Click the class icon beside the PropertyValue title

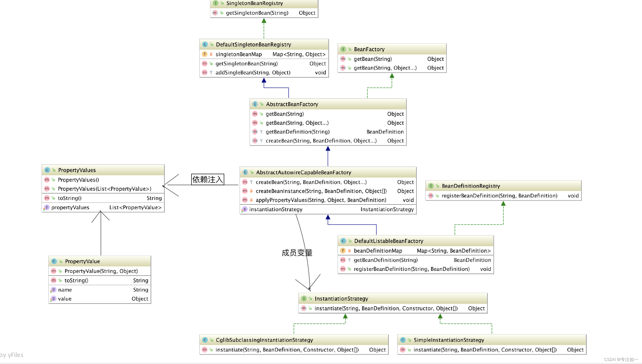(x=54, y=261)
